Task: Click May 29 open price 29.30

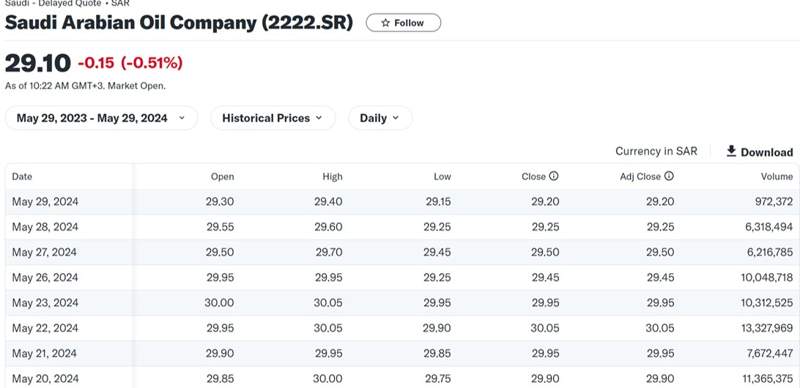Action: point(220,202)
